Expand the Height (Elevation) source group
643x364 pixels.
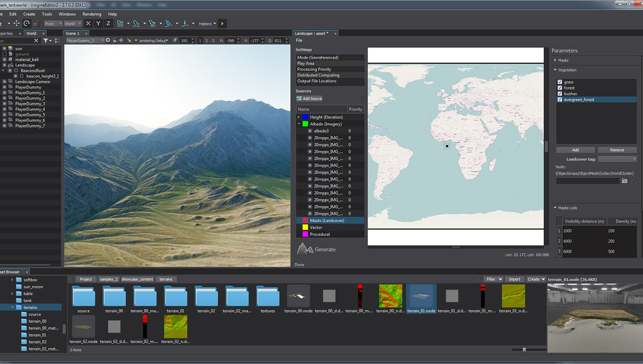(x=299, y=117)
